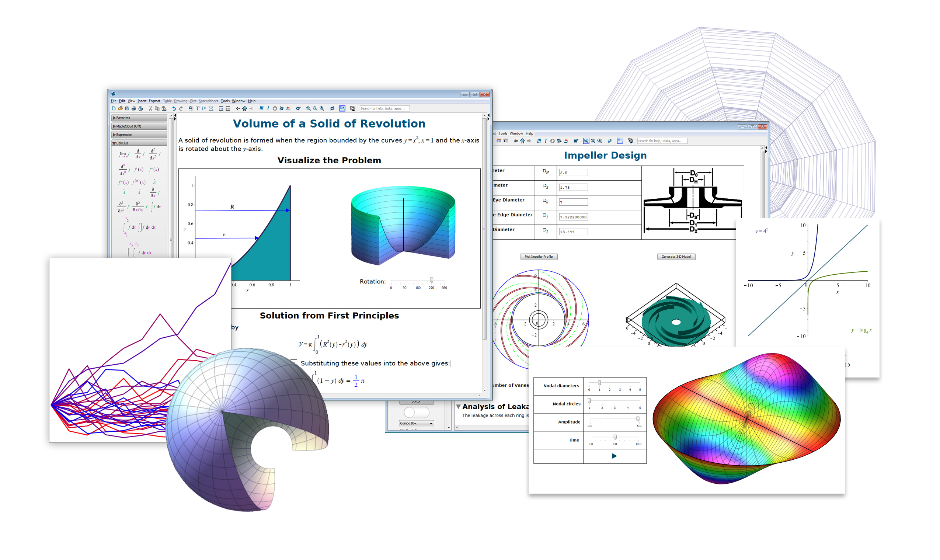Screen dimensions: 940x560
Task: Click the play animation triangle button
Action: click(614, 456)
